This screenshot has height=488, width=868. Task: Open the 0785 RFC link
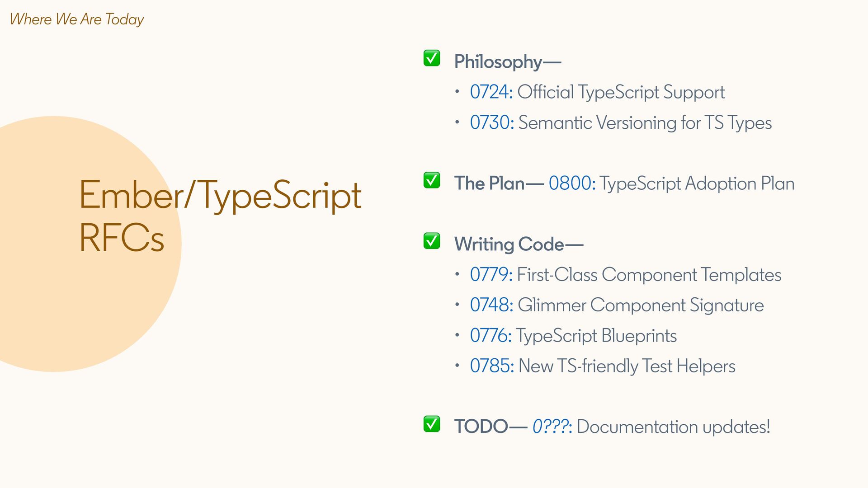pos(492,366)
